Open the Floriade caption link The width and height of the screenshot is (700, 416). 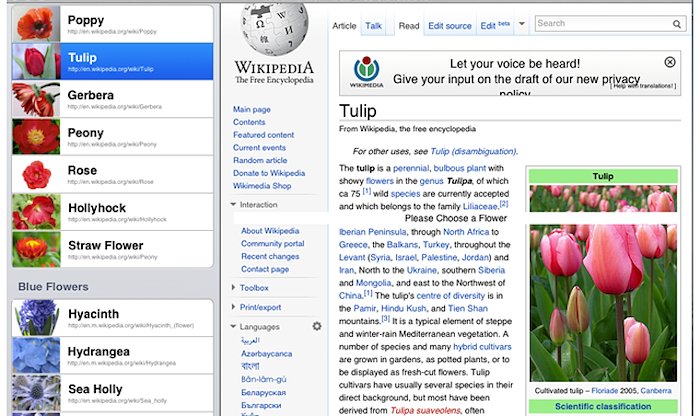(604, 391)
